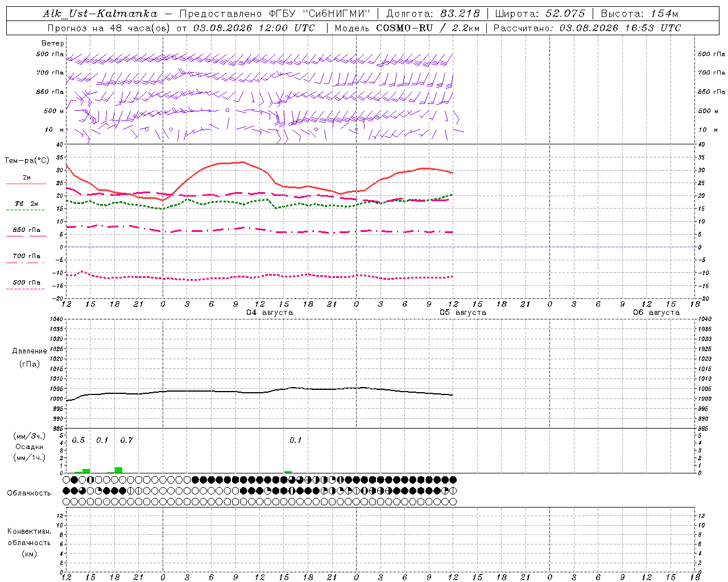Click the Широта: 52.075 latitude field
The image size is (728, 582).
(540, 14)
